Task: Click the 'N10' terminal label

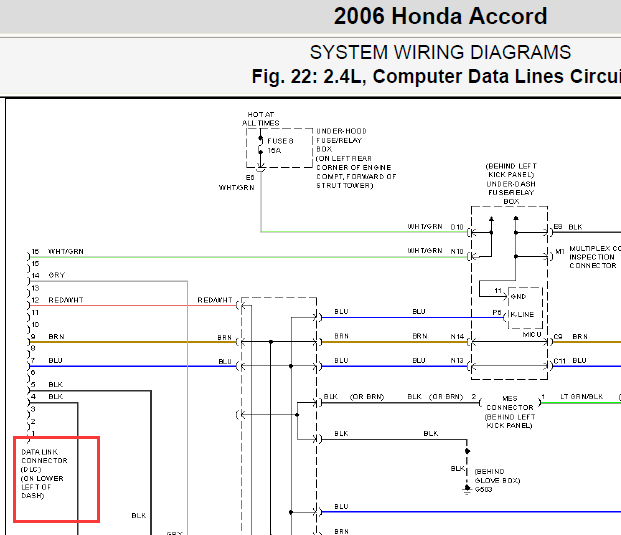Action: (x=457, y=251)
